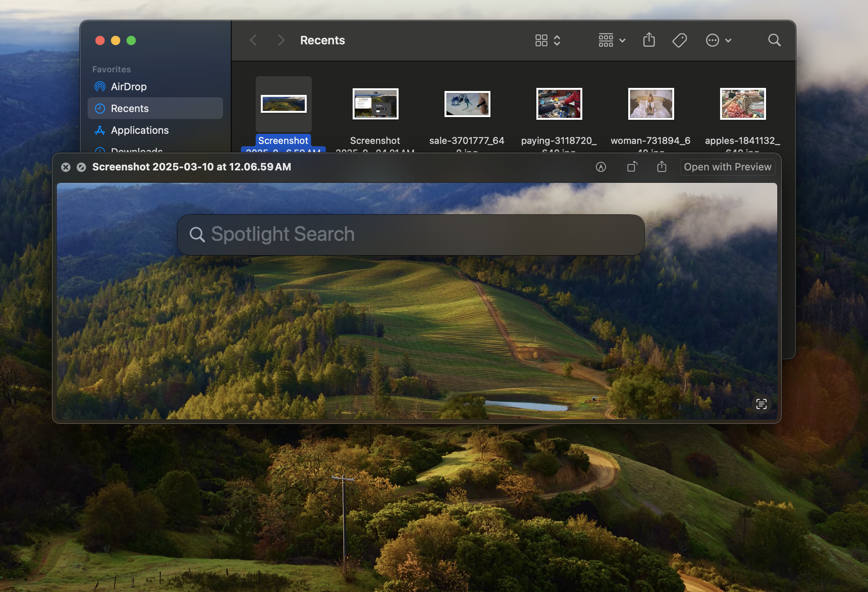
Task: Select the apples-1841132 image thumbnail
Action: tap(743, 104)
